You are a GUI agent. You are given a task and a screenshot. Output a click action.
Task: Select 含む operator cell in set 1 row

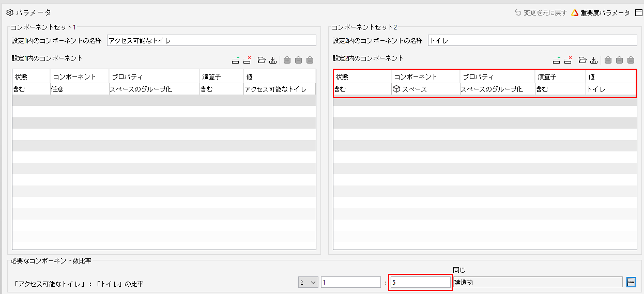[x=222, y=89]
